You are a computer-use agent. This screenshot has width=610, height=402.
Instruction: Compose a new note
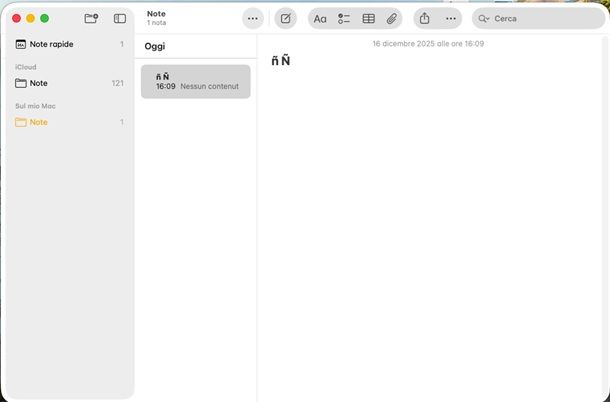pyautogui.click(x=286, y=18)
